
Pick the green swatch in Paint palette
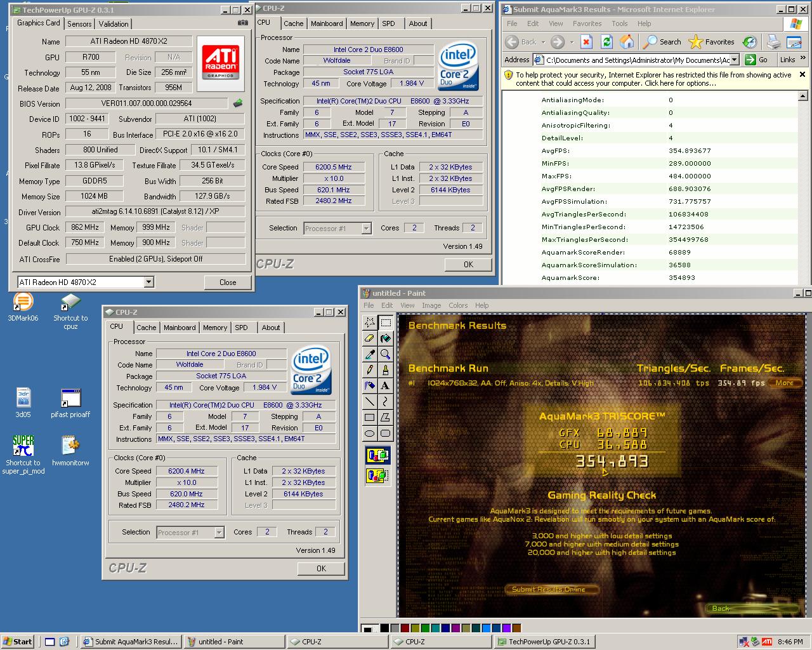tap(426, 628)
